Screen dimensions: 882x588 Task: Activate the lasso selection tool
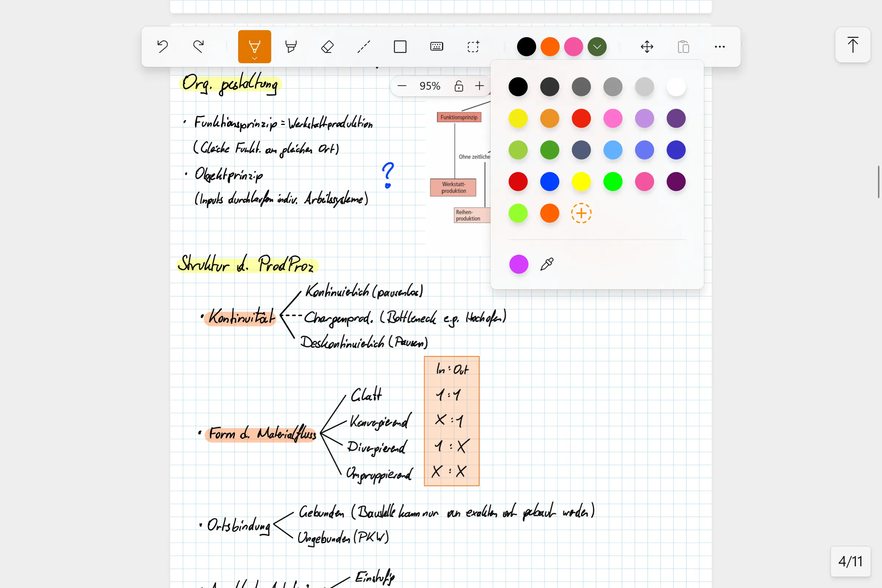[473, 47]
